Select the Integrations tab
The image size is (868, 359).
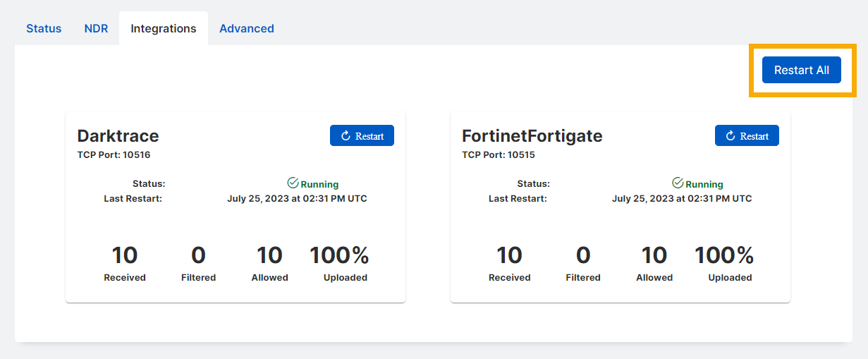[x=164, y=29]
